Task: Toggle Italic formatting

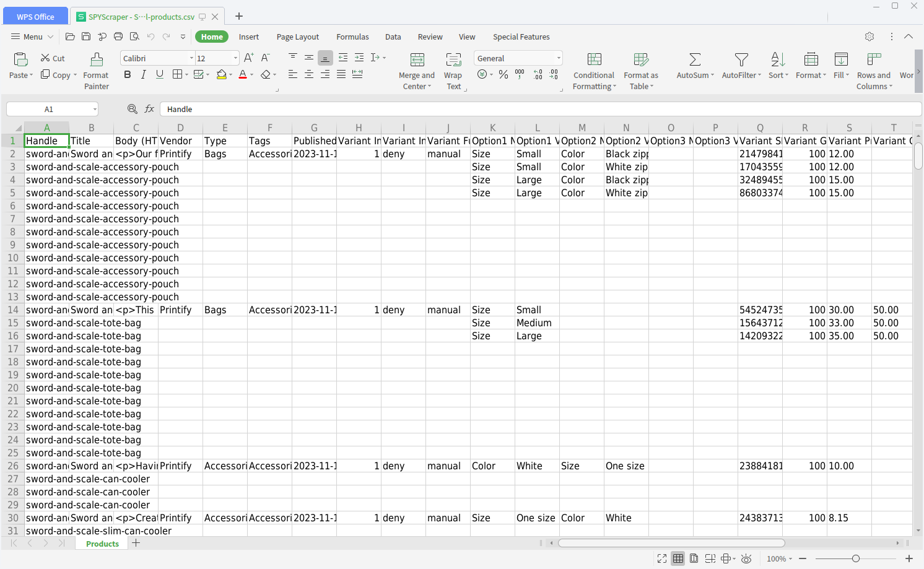Action: pos(144,74)
